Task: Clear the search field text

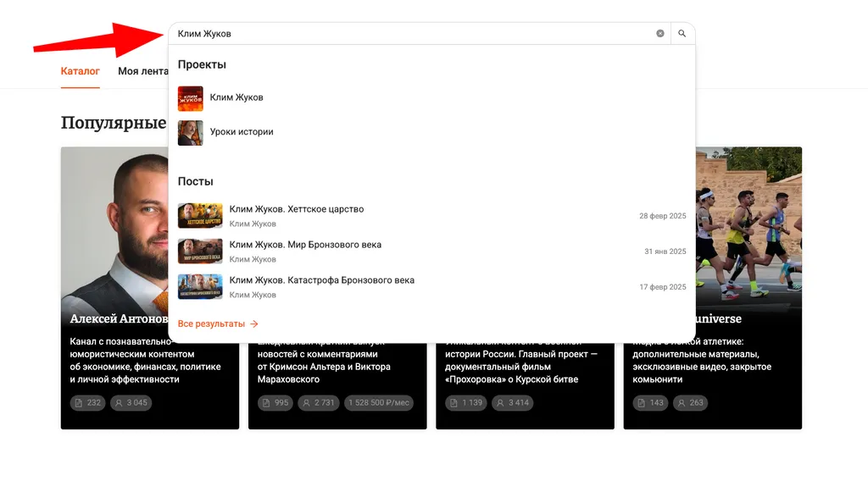Action: coord(660,34)
